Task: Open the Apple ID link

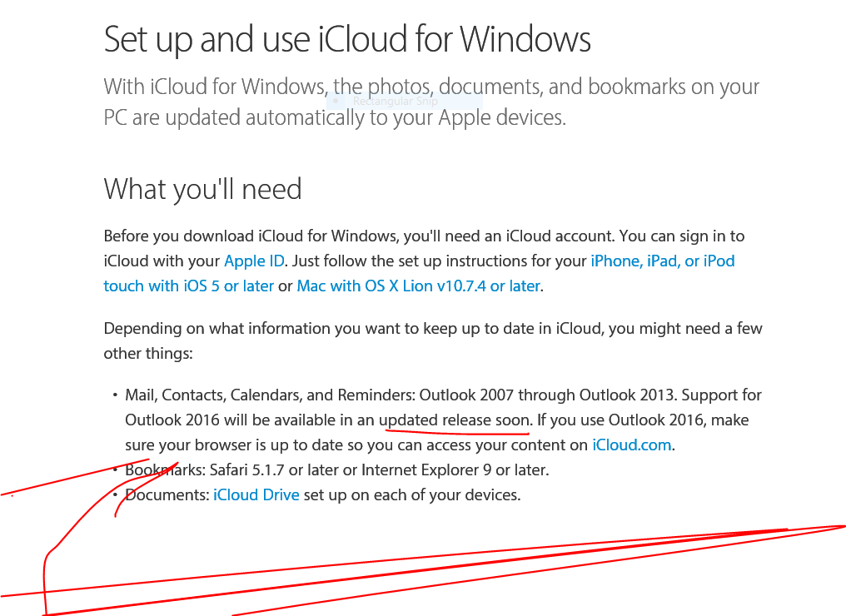Action: [x=255, y=261]
